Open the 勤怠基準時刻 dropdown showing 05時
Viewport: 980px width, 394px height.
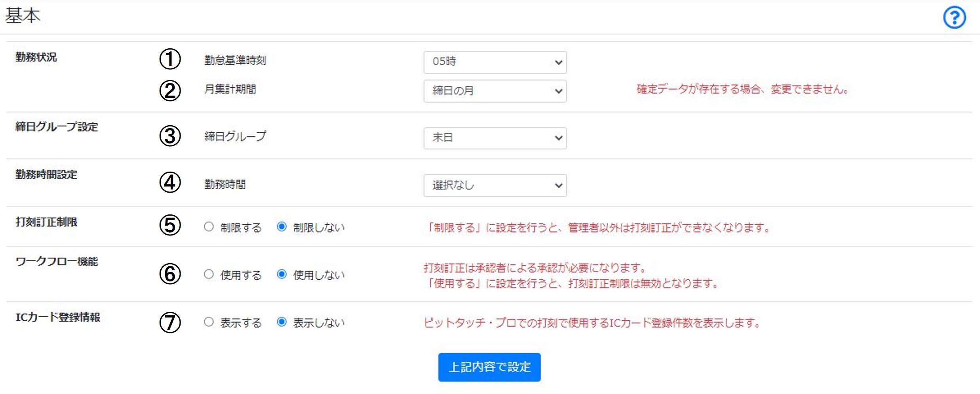[x=495, y=62]
